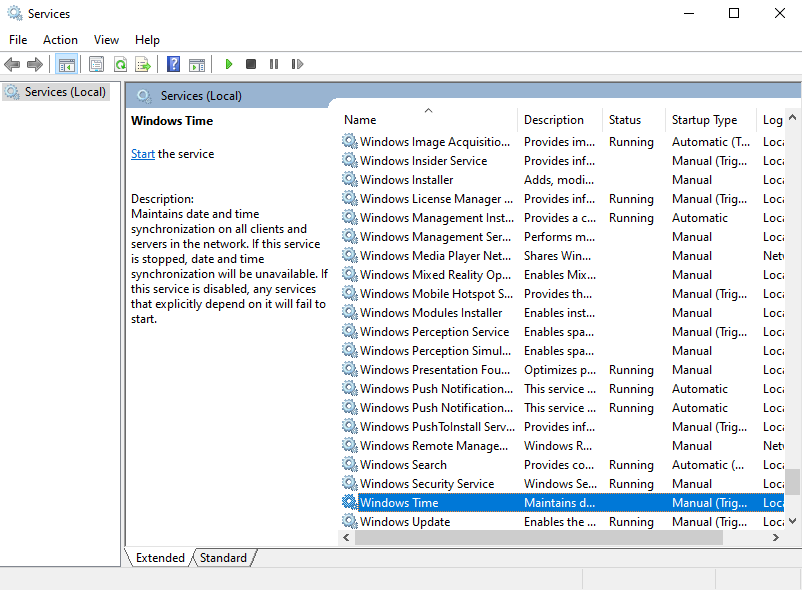The width and height of the screenshot is (802, 590).
Task: Click gear icon of Windows Insider Service
Action: point(350,161)
